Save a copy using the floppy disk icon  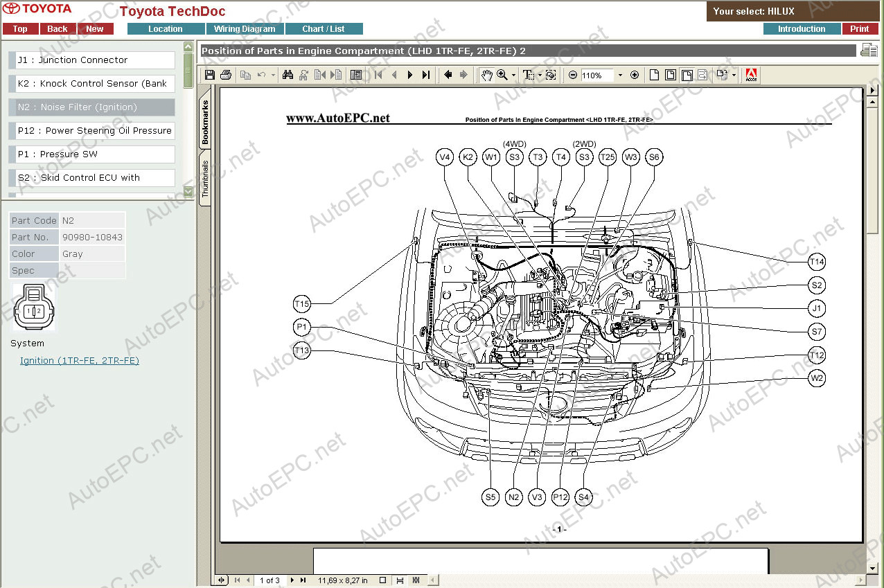click(210, 75)
